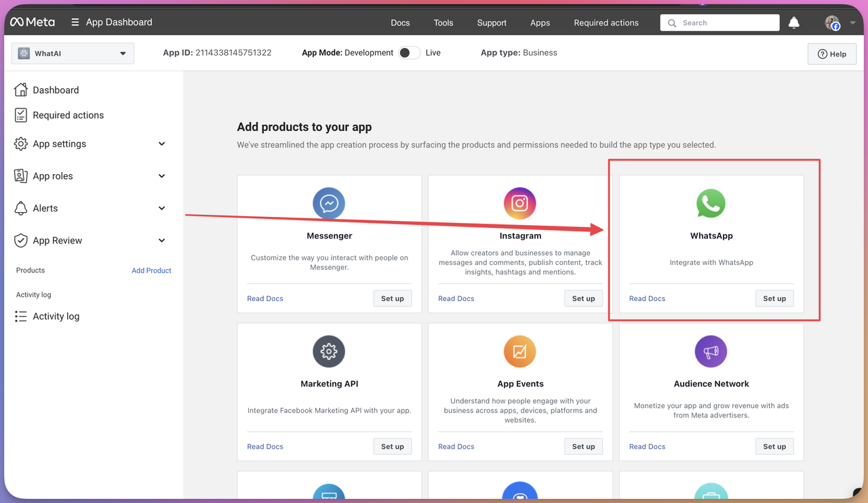Click the Products section label
This screenshot has height=503, width=868.
[31, 270]
